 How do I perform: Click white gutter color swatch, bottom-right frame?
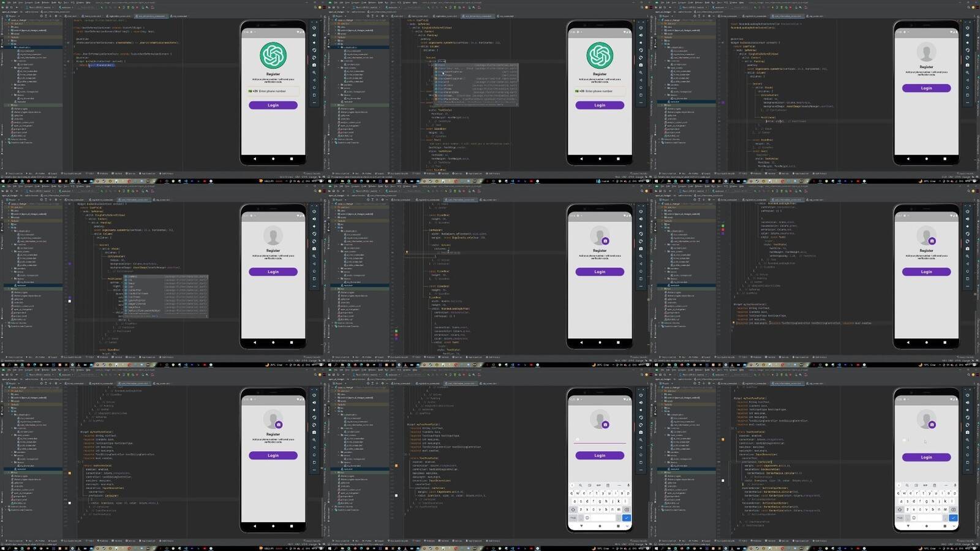pyautogui.click(x=723, y=481)
